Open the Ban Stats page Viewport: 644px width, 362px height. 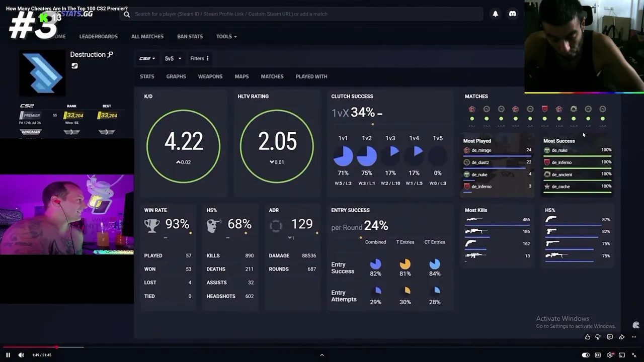click(x=190, y=37)
